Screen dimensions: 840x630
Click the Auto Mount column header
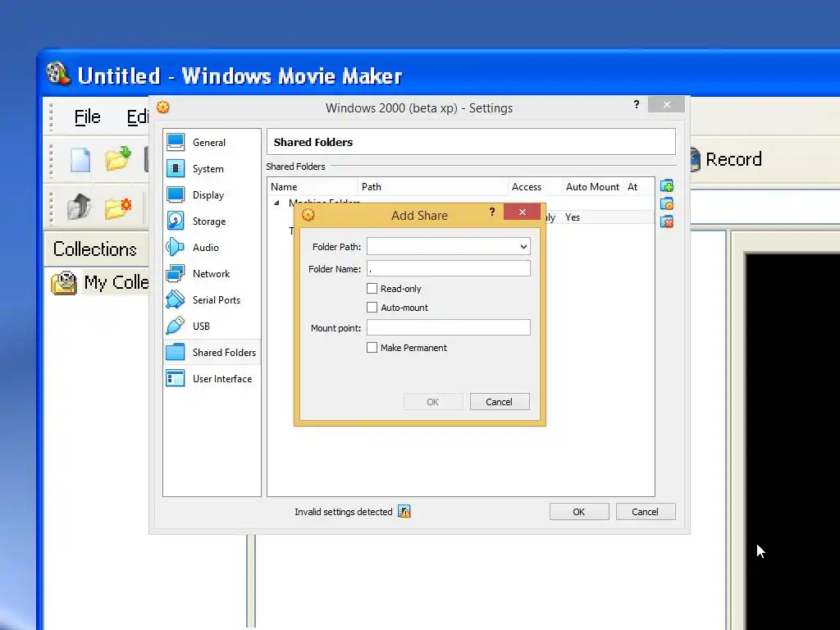click(592, 186)
